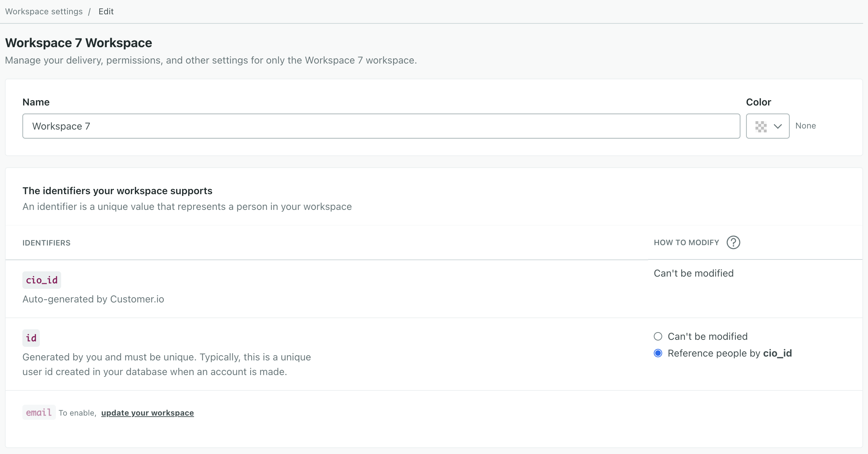This screenshot has height=454, width=868.
Task: Click the Workspace name input field
Action: pos(381,126)
